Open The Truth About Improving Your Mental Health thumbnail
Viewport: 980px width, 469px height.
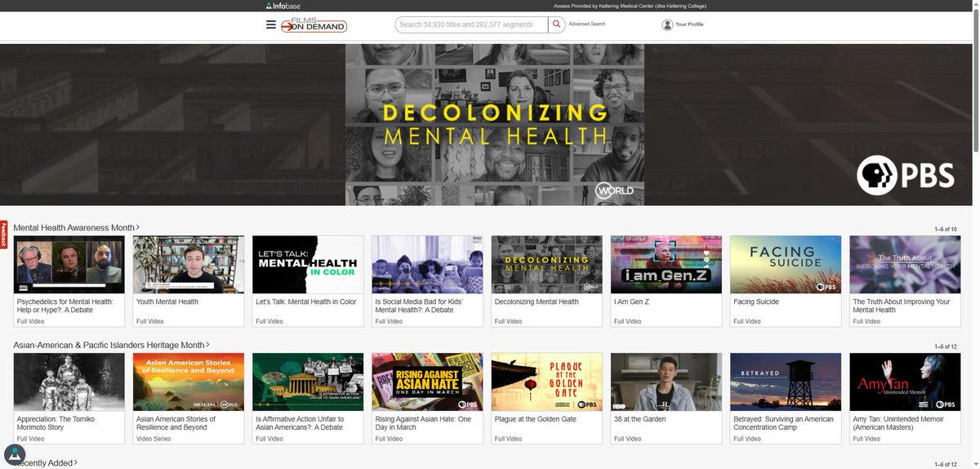905,265
